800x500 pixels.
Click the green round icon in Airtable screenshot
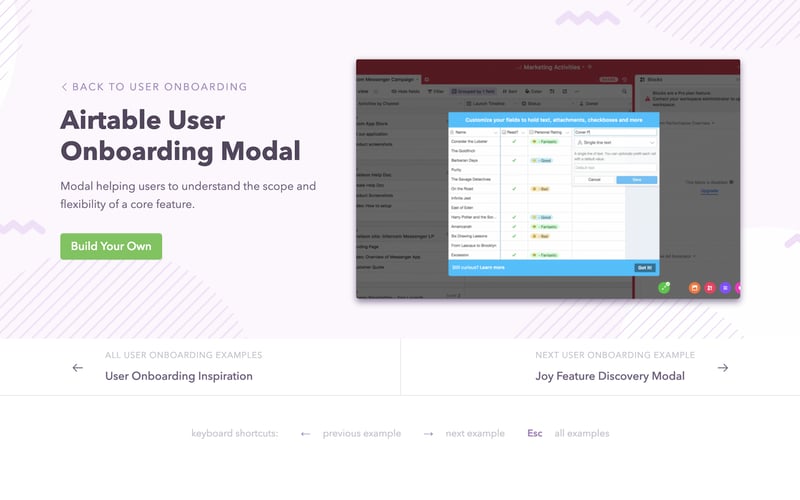[664, 288]
